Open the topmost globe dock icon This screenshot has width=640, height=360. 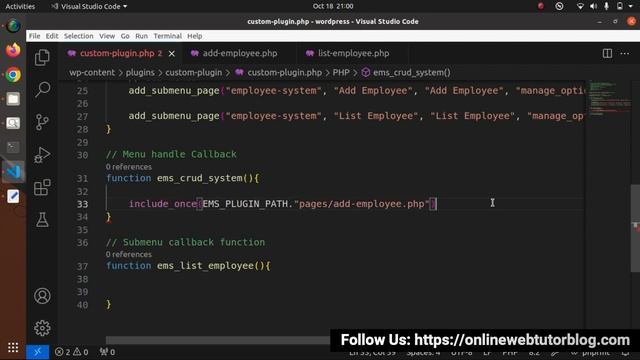(x=13, y=26)
